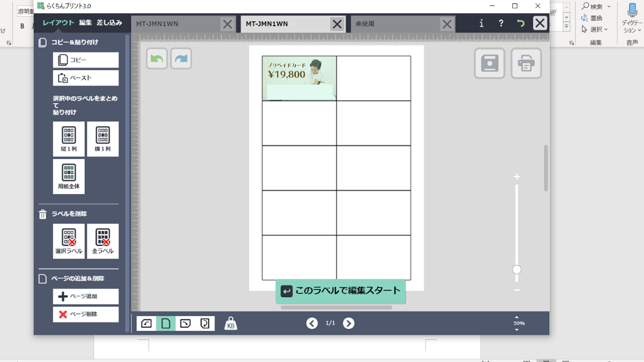Paste labels across one horizontal row (横1列)
Screen dimensions: 644x362
[x=103, y=139]
